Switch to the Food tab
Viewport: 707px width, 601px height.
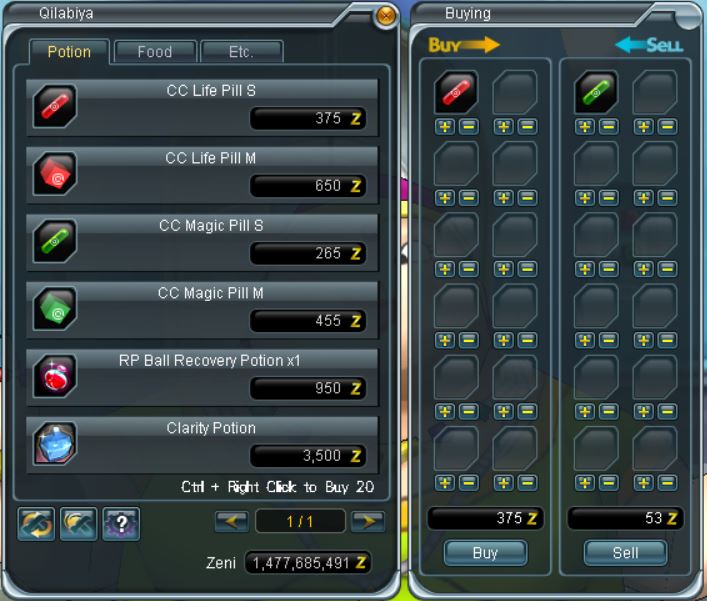coord(155,52)
